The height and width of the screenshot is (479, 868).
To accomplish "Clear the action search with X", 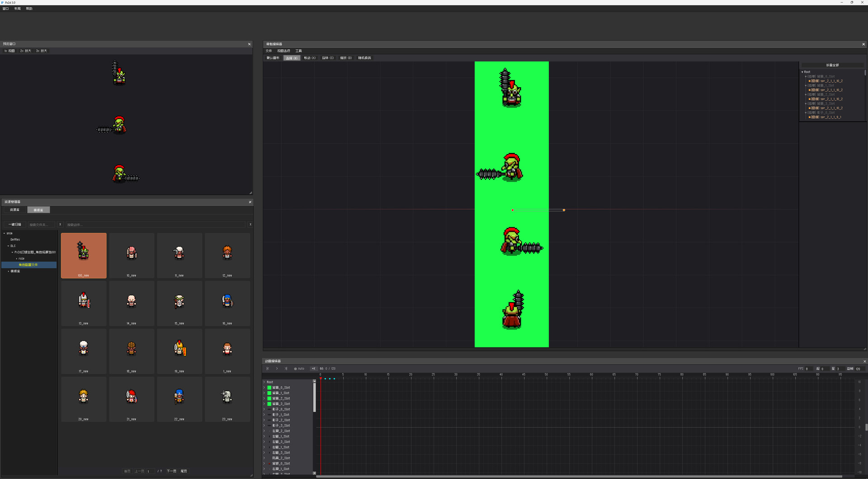I will pyautogui.click(x=250, y=225).
